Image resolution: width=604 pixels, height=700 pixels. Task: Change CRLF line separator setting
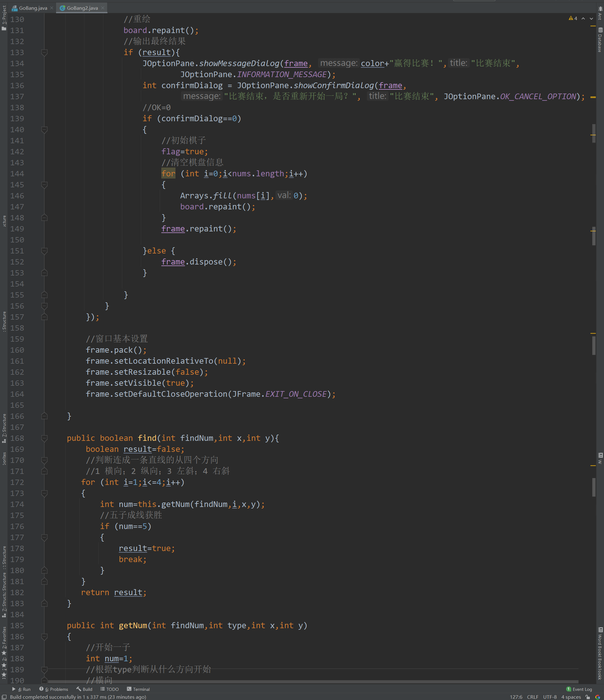click(533, 697)
